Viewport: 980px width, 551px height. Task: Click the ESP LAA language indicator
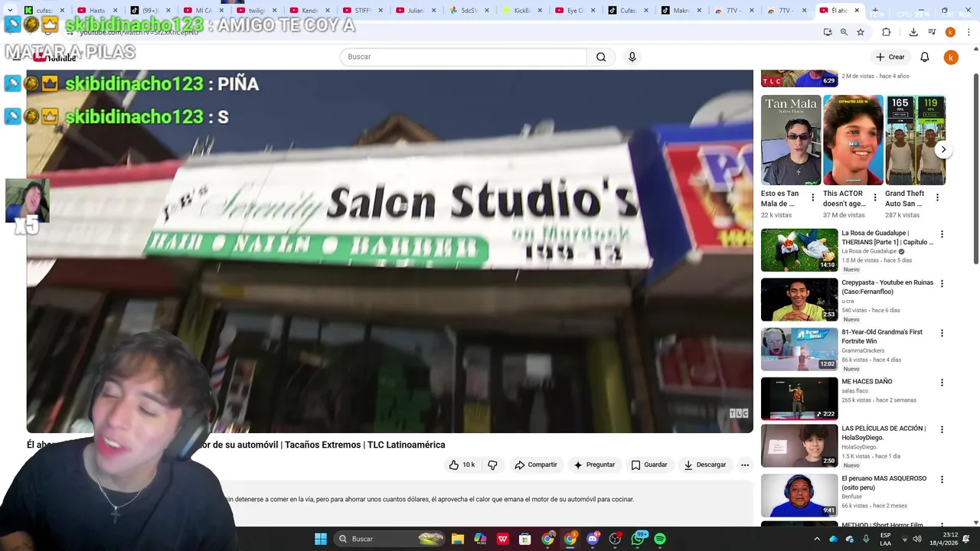click(885, 539)
